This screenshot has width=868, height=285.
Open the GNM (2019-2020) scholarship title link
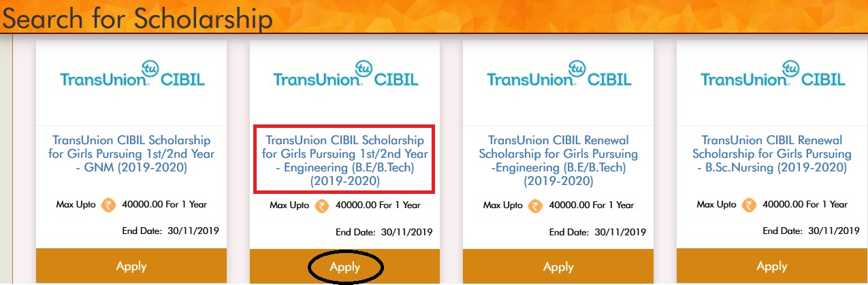tap(132, 154)
